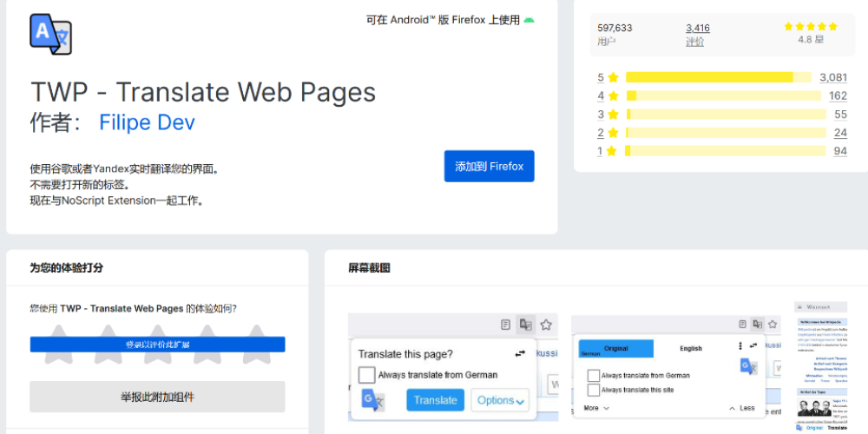Open 5-star reviews via the 5 link

[x=601, y=77]
